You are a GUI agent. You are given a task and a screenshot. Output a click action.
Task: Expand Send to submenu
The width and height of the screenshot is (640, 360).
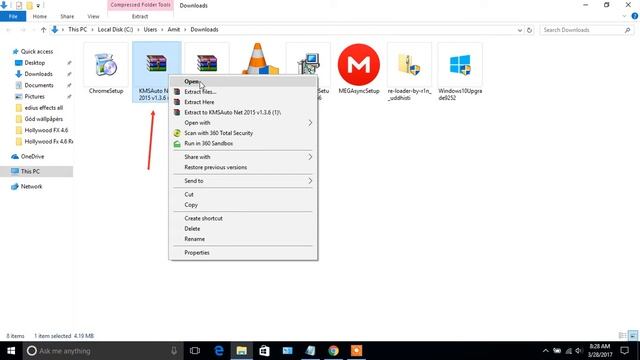[x=243, y=181]
